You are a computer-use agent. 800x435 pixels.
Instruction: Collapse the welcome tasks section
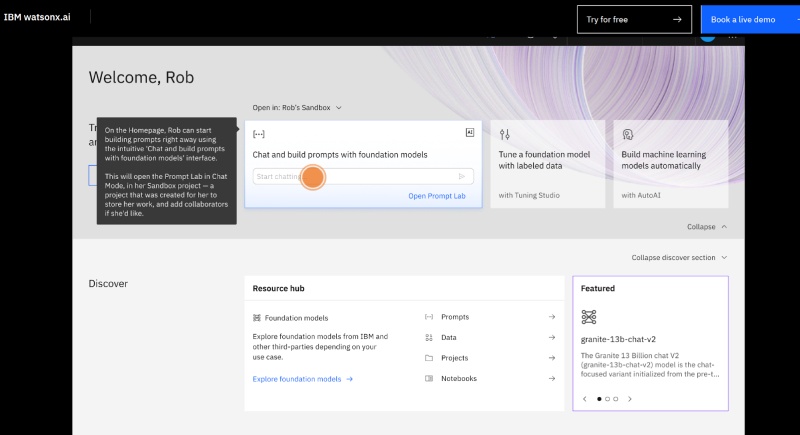click(x=707, y=226)
